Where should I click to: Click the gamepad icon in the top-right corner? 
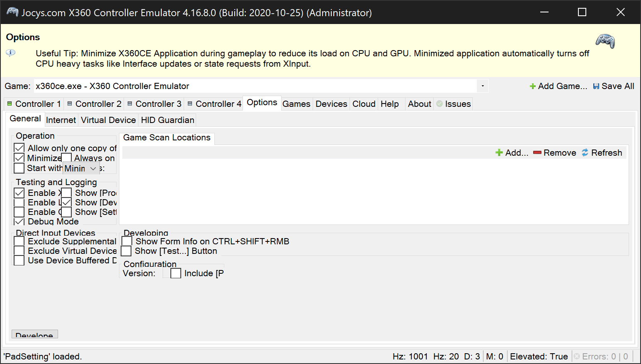tap(605, 41)
